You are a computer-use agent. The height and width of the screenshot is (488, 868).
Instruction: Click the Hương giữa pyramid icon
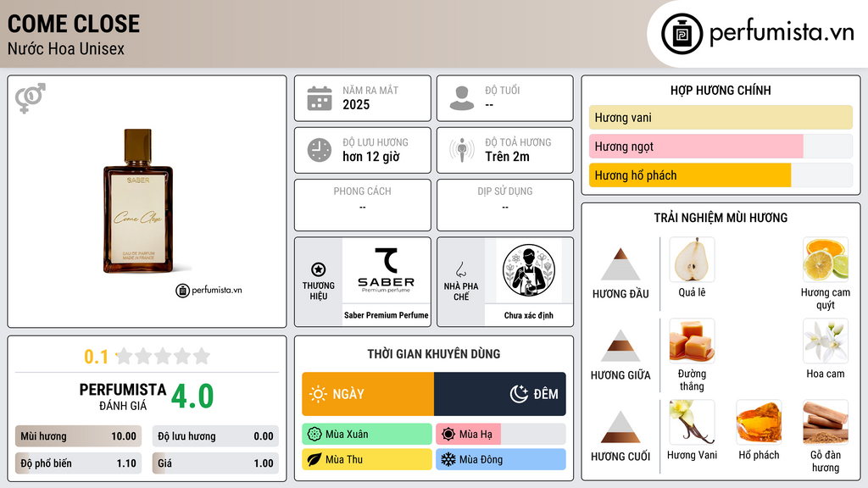(x=620, y=346)
